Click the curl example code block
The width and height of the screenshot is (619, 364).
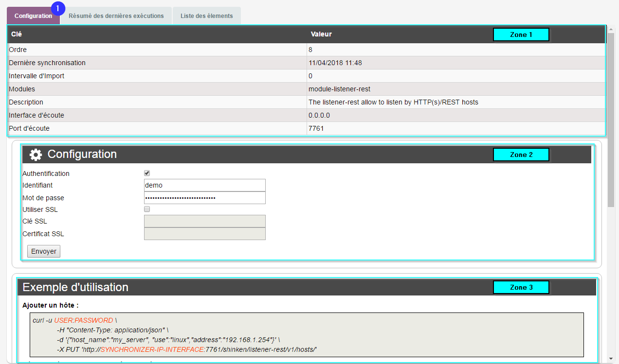click(x=307, y=335)
